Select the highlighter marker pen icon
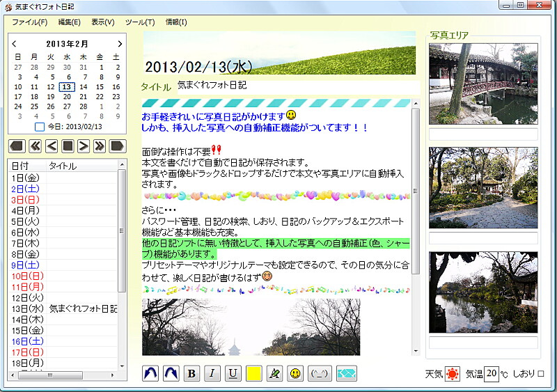This screenshot has width=557, height=392. (x=274, y=373)
